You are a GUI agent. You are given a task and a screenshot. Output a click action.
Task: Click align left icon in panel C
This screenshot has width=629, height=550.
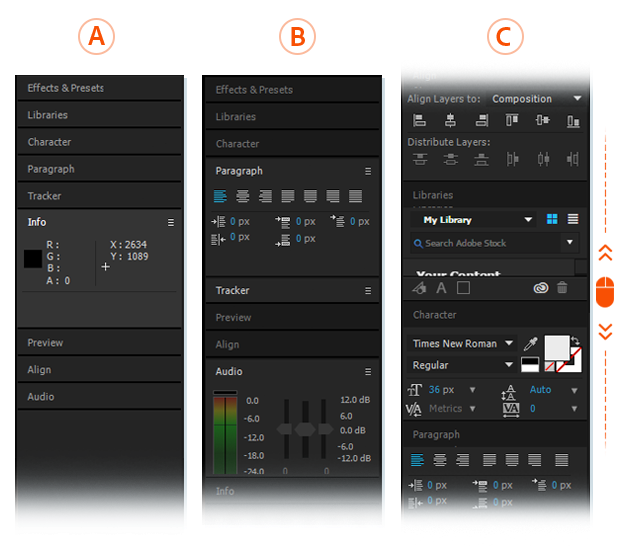(x=420, y=120)
